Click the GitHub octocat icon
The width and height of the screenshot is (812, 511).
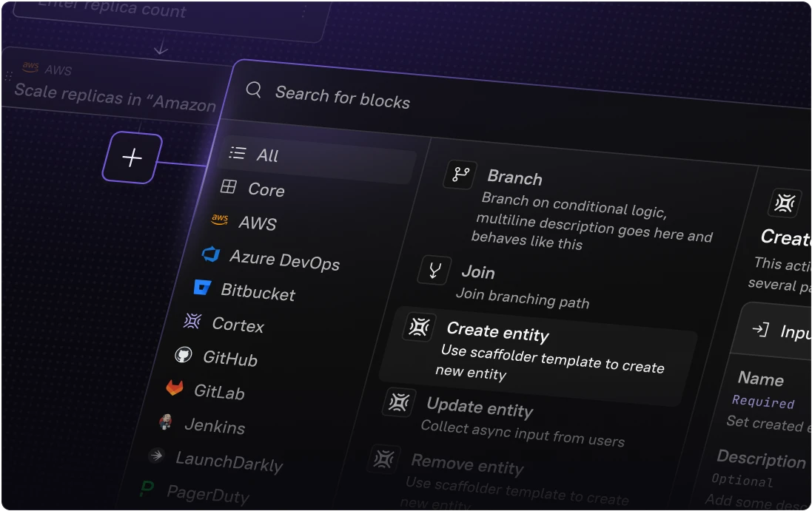pos(183,355)
